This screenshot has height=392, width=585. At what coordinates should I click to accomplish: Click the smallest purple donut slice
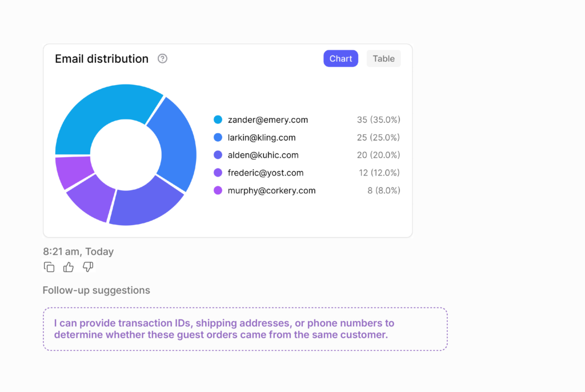pos(71,170)
